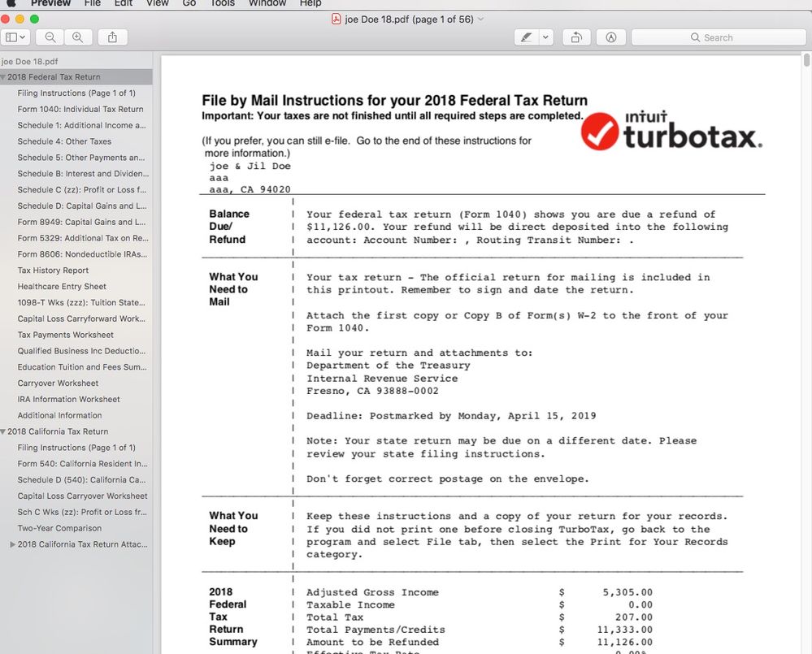This screenshot has height=654, width=812.
Task: Select Form 1040: Individual Tax Return
Action: (80, 109)
